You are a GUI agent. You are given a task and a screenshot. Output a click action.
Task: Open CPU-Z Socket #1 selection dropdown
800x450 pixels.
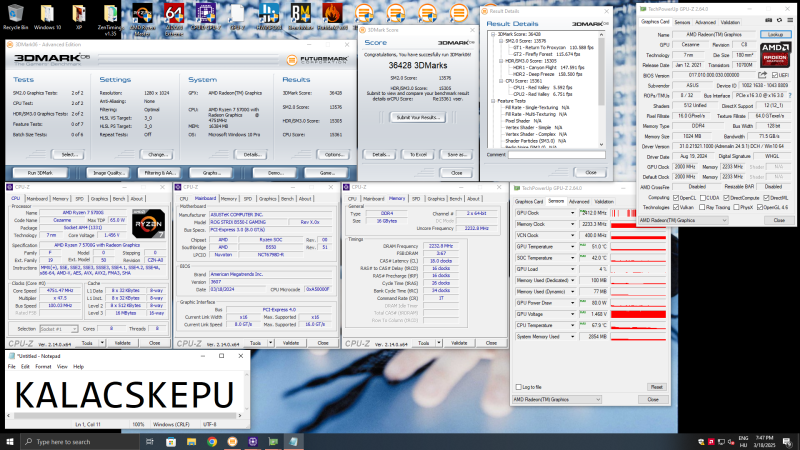pos(59,329)
